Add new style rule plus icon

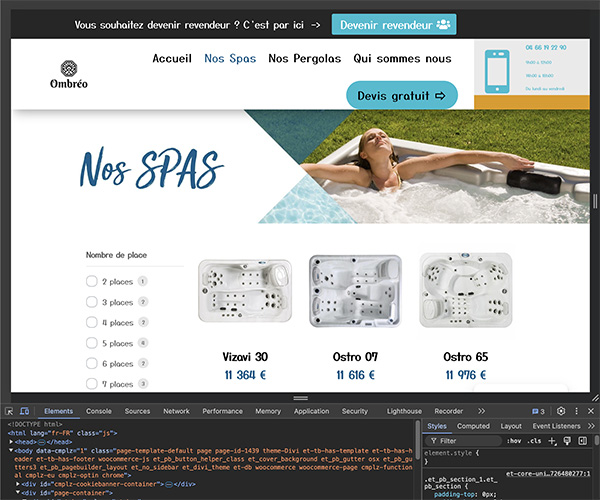(552, 441)
